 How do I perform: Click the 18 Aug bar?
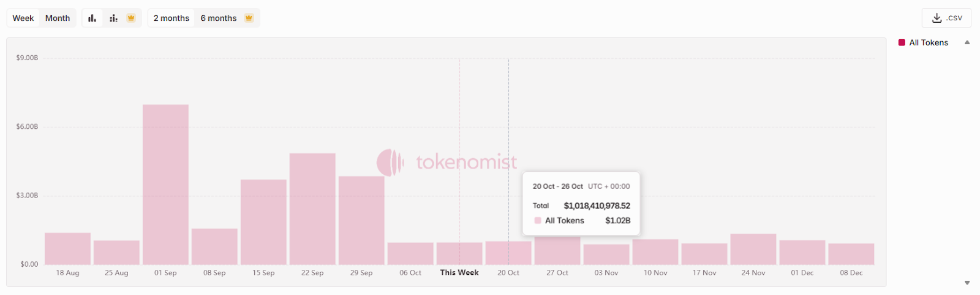tap(67, 248)
